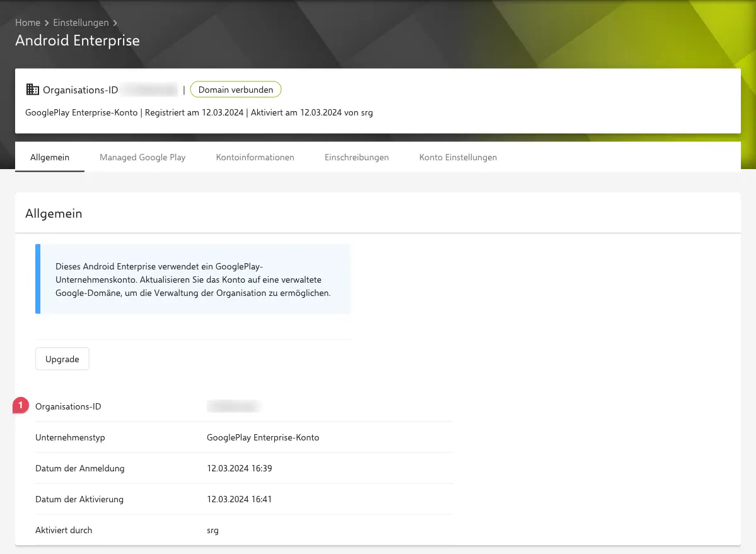This screenshot has width=756, height=554.
Task: Open the Einschreibungen tab
Action: pos(357,157)
